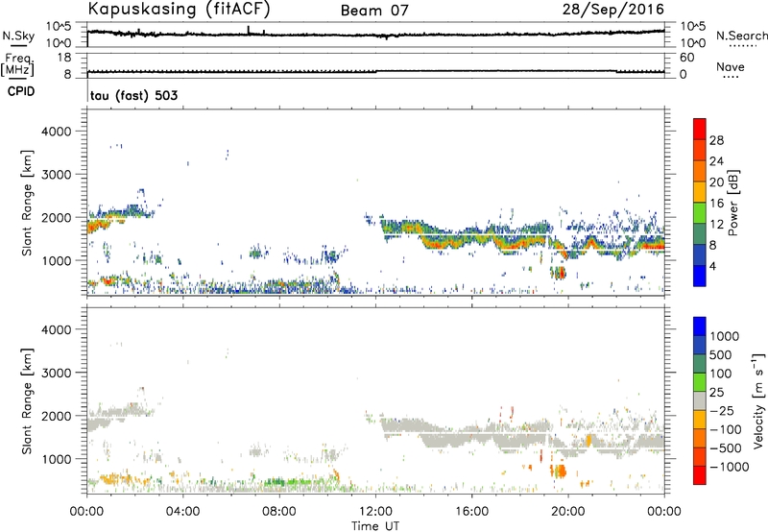The image size is (768, 532).
Task: Click the '-1000' velocity colorbar tick label
Action: click(729, 467)
